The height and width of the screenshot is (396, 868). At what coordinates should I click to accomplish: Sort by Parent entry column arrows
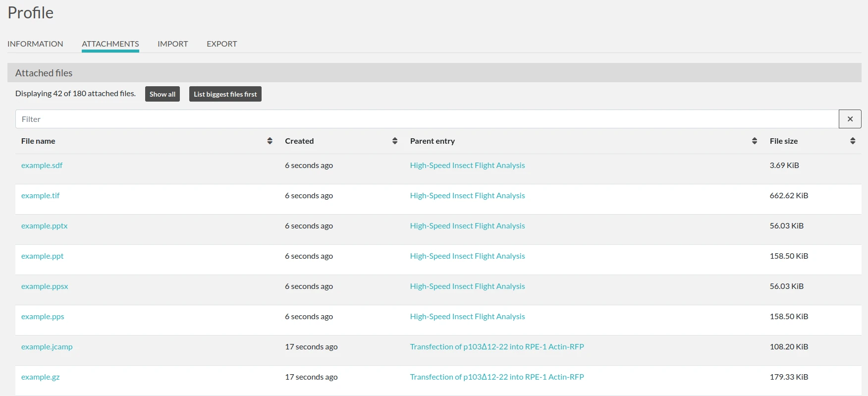[x=754, y=141]
